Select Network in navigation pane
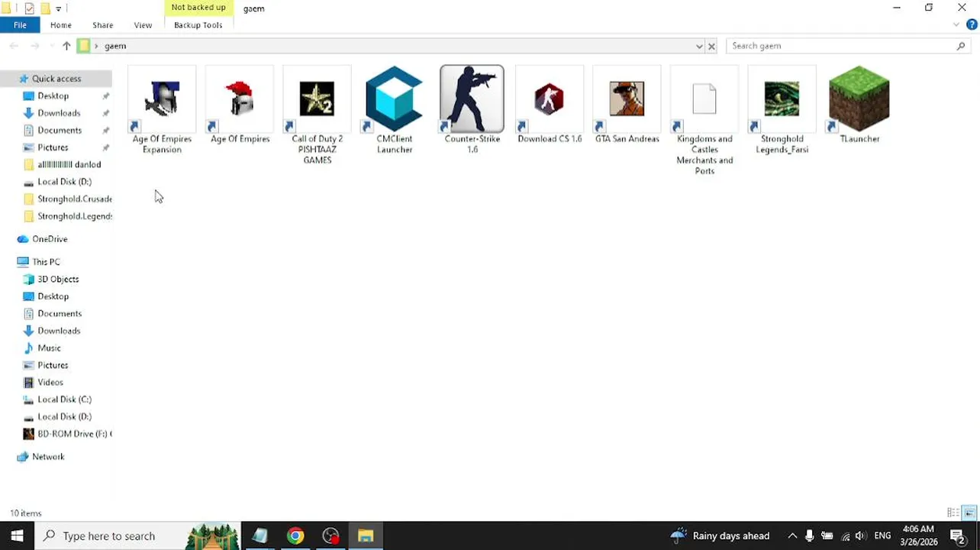 click(x=48, y=457)
